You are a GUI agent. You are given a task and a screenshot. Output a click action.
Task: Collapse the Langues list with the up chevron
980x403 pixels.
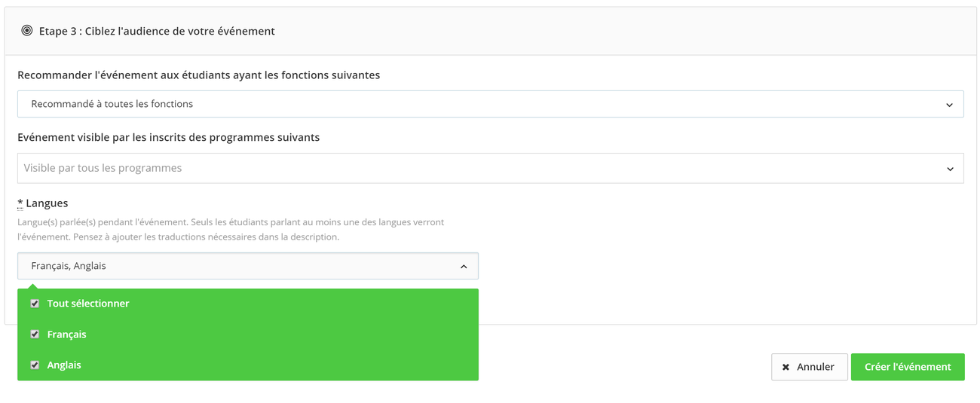click(464, 267)
